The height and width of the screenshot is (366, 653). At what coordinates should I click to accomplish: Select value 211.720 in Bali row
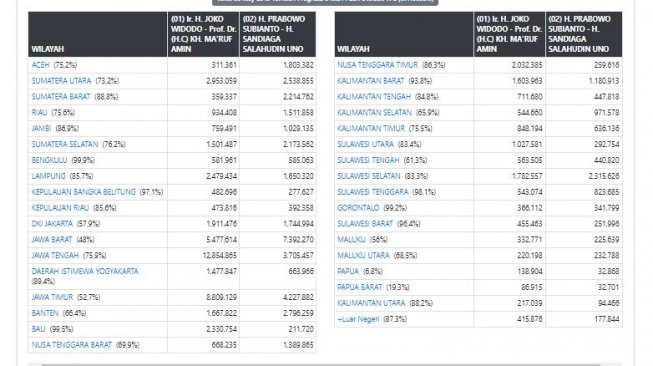pos(301,329)
